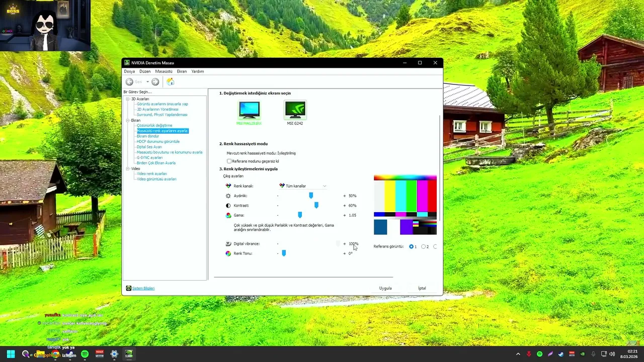Screen dimensions: 644x362
Task: Click the Kontrast slider handle
Action: tap(316, 206)
